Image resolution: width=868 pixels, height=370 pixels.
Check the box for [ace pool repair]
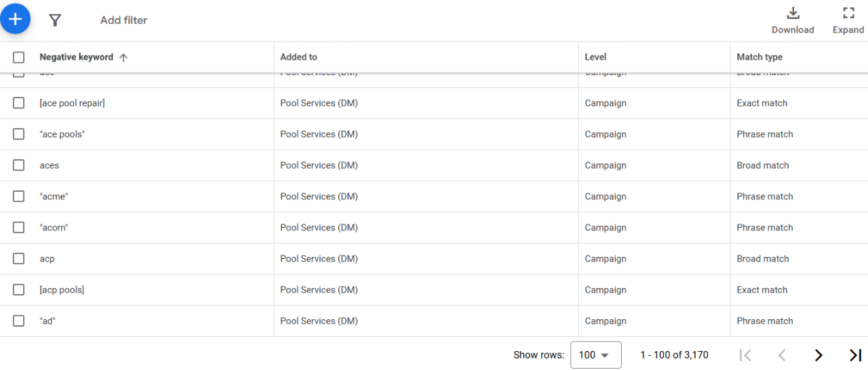click(19, 103)
